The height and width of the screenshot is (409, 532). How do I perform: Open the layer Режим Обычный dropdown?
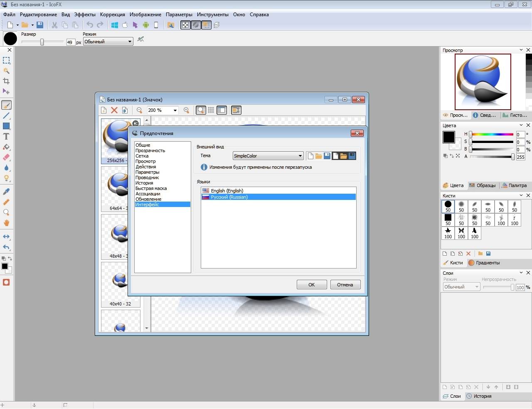coord(461,287)
